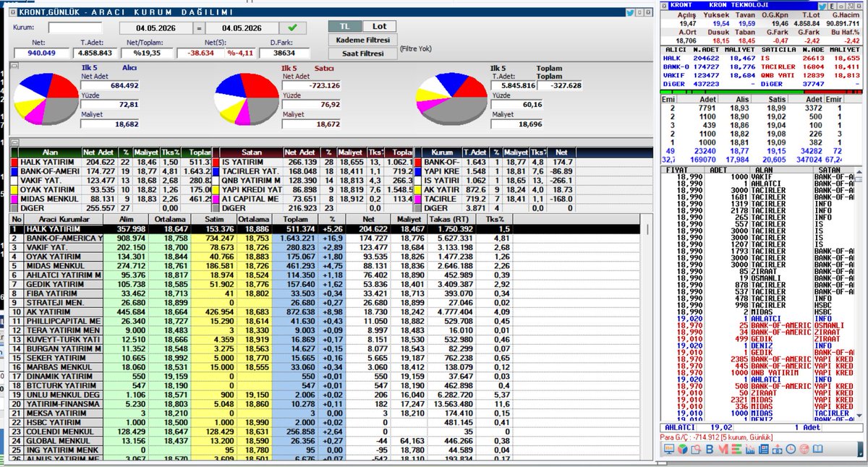This screenshot has width=868, height=467.
Task: Open the monitor screen icon in bottom toolbar
Action: point(669,449)
